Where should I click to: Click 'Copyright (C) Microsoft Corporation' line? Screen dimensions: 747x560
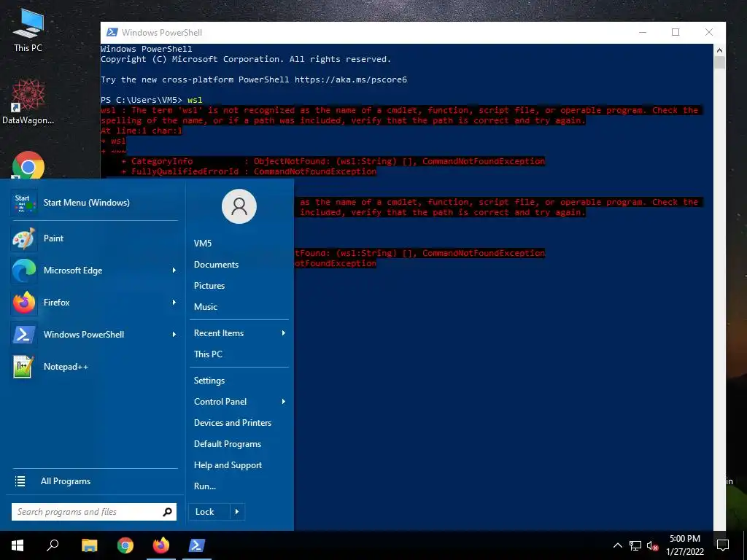246,59
